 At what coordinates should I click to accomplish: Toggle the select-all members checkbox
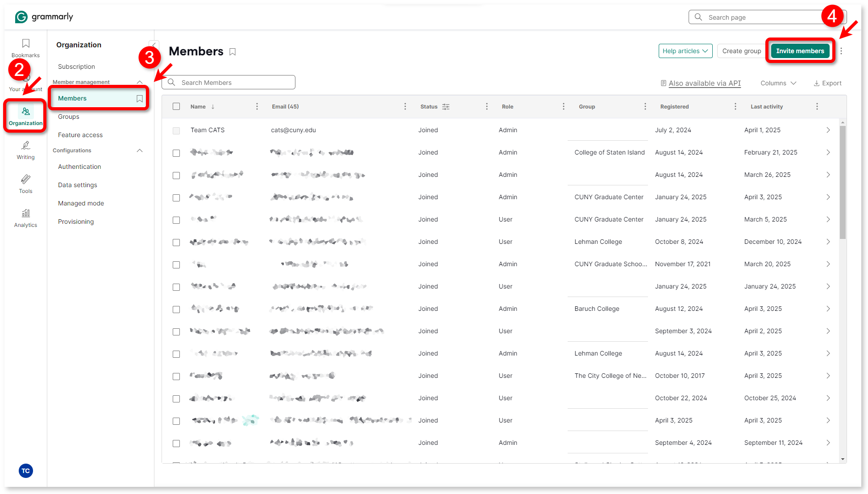point(176,106)
